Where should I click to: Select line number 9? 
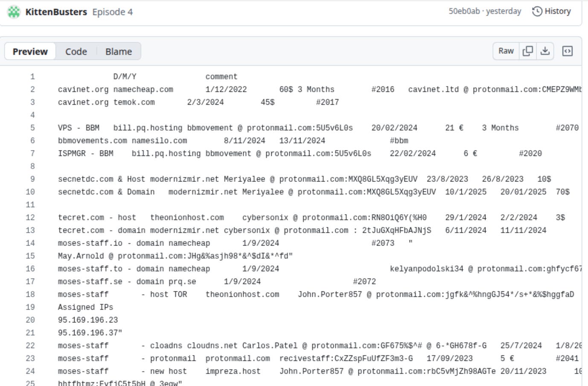coord(32,179)
